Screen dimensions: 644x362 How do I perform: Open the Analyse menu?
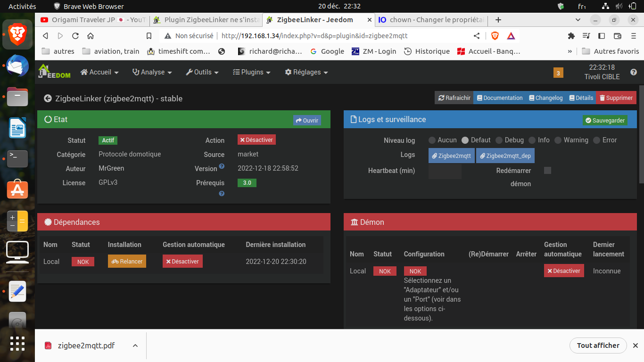(152, 72)
